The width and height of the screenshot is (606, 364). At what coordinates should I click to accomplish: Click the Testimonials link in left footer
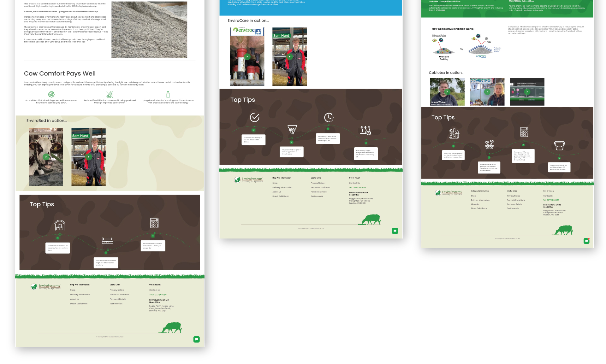(x=116, y=304)
